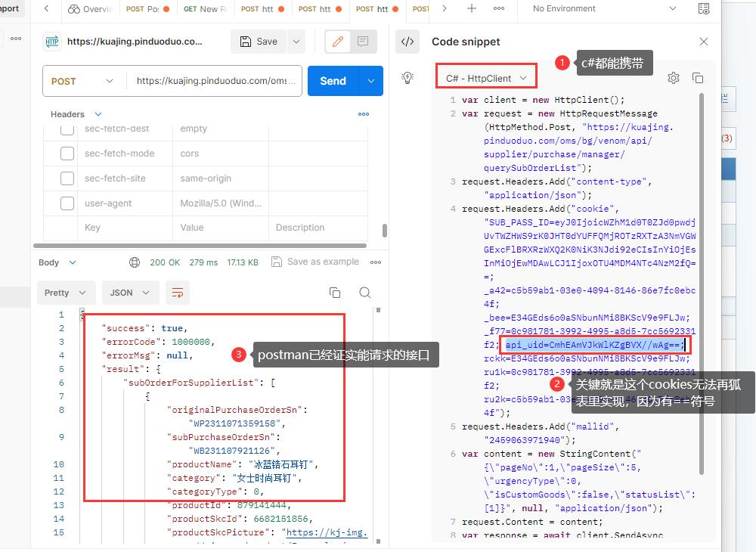Expand the Send button options arrow
Screen dimensions: 756x552
[370, 81]
